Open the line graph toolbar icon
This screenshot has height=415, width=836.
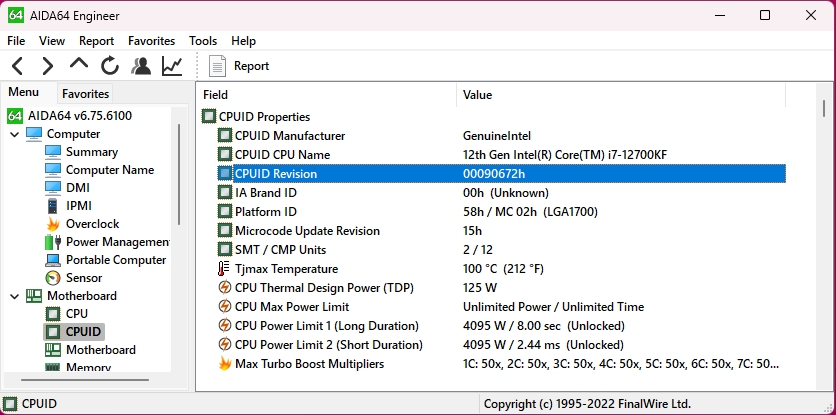(x=172, y=66)
